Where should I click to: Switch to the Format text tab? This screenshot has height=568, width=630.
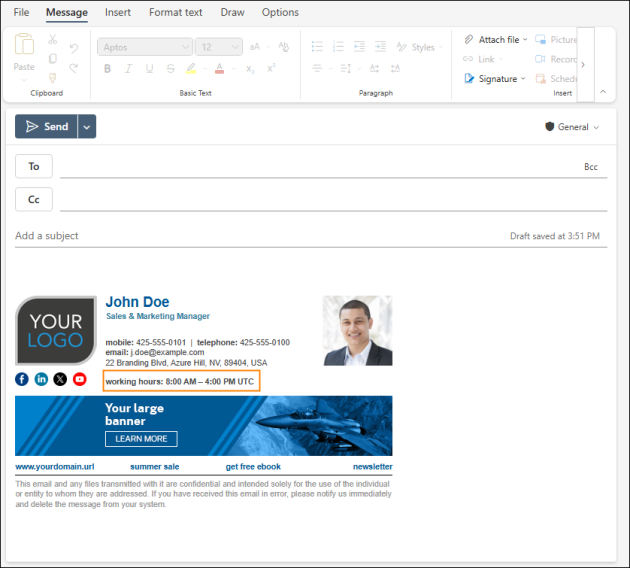[176, 12]
